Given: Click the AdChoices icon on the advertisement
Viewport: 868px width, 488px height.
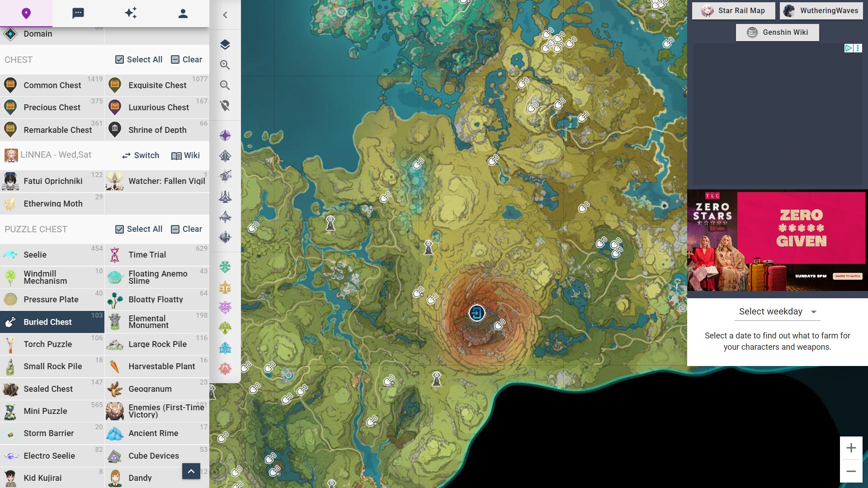Looking at the screenshot, I should point(849,48).
